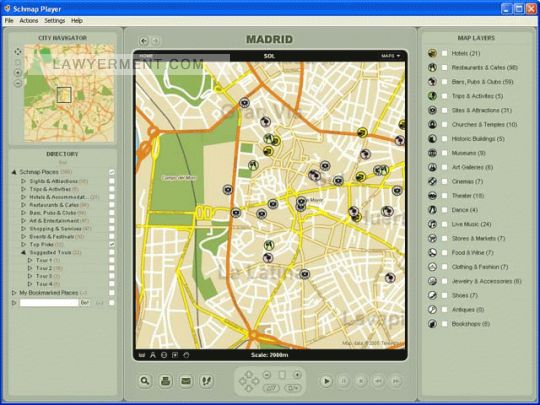This screenshot has width=540, height=405.
Task: Select the SOL tab above the map
Action: (269, 56)
